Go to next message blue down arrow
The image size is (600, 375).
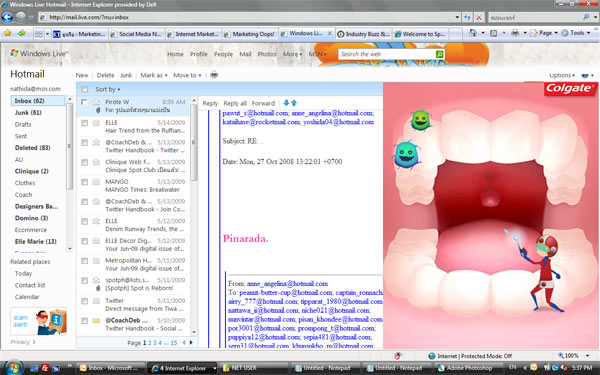click(286, 103)
